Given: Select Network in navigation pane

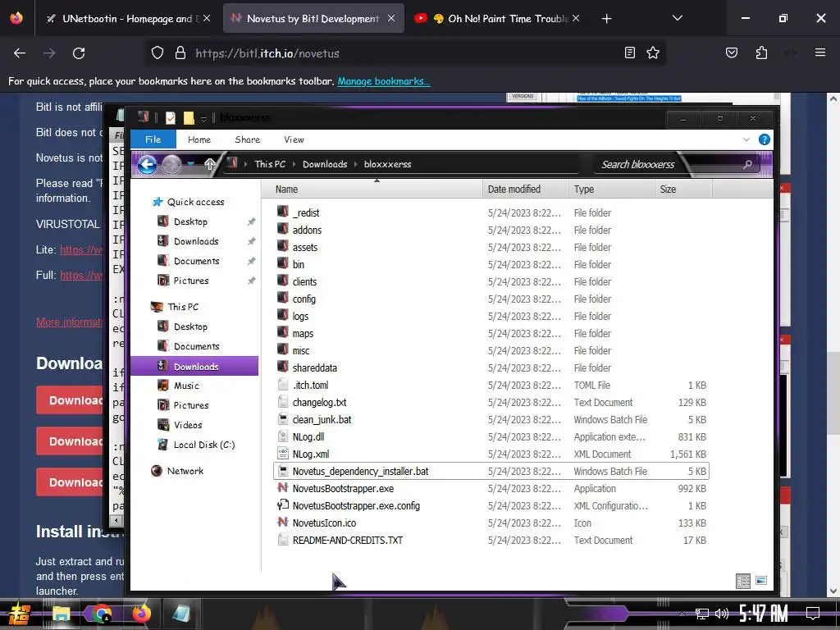Looking at the screenshot, I should coord(185,471).
